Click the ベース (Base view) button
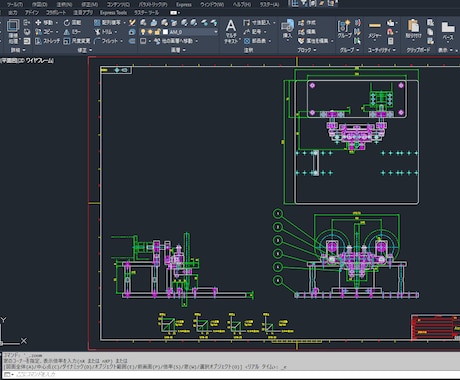Screen dimensions: 460x380 coord(448,31)
